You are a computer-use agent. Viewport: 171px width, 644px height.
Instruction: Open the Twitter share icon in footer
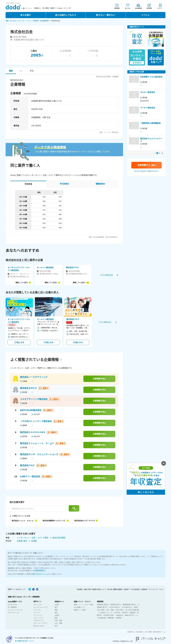pyautogui.click(x=30, y=589)
